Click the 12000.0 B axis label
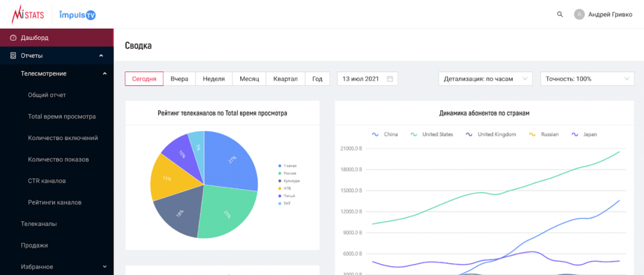This screenshot has height=275, width=644. (352, 212)
